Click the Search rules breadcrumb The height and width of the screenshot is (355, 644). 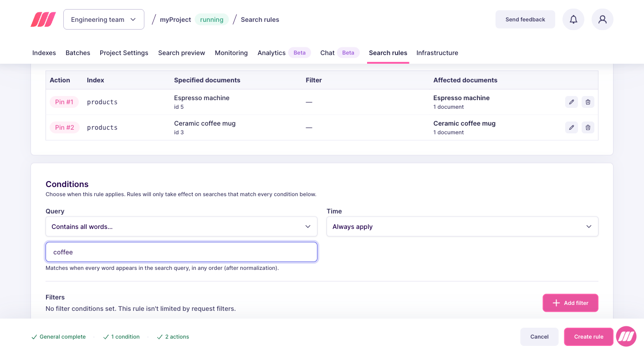pyautogui.click(x=260, y=20)
